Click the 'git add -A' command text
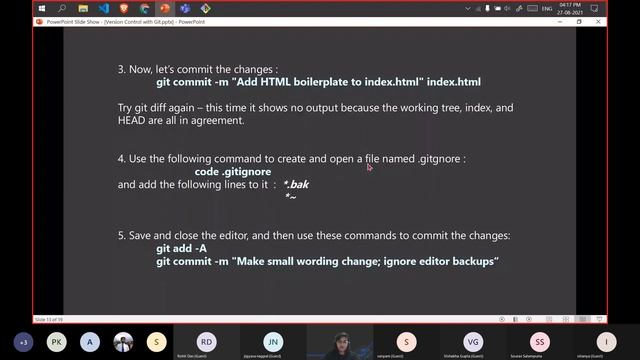 coord(181,248)
